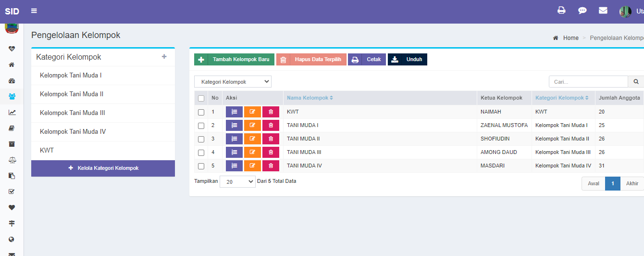This screenshot has height=256, width=644.
Task: Open the chat messages icon
Action: [582, 11]
